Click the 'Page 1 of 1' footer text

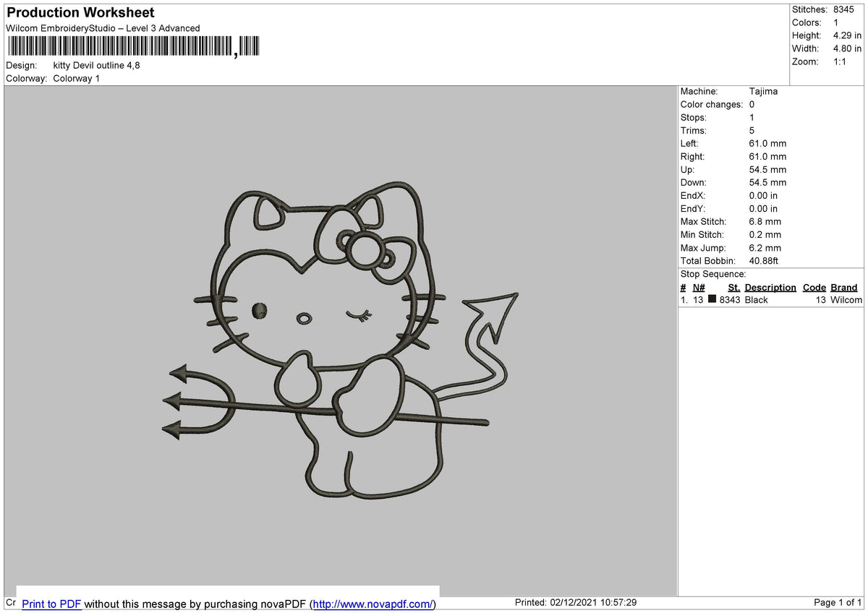click(x=838, y=602)
